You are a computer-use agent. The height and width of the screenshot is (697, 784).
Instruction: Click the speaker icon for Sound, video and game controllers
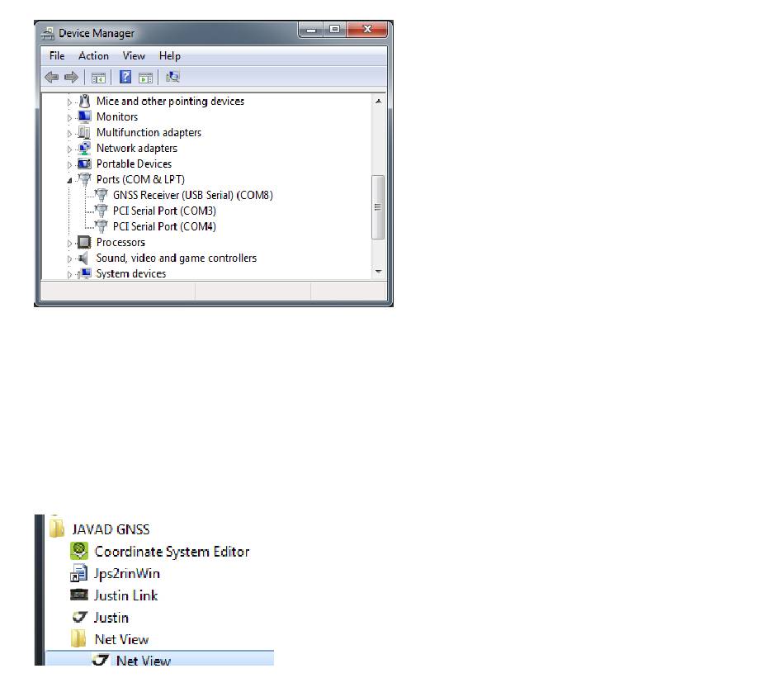pos(83,258)
